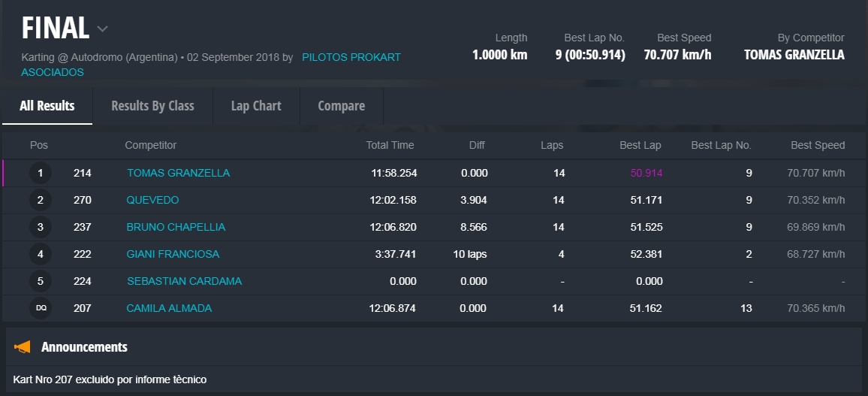Open GIANI FRANCIOSA competitor link
Viewport: 868px width, 396px height.
click(173, 254)
